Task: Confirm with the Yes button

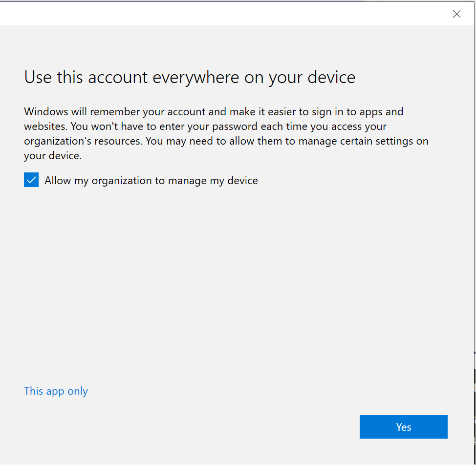Action: coord(404,427)
